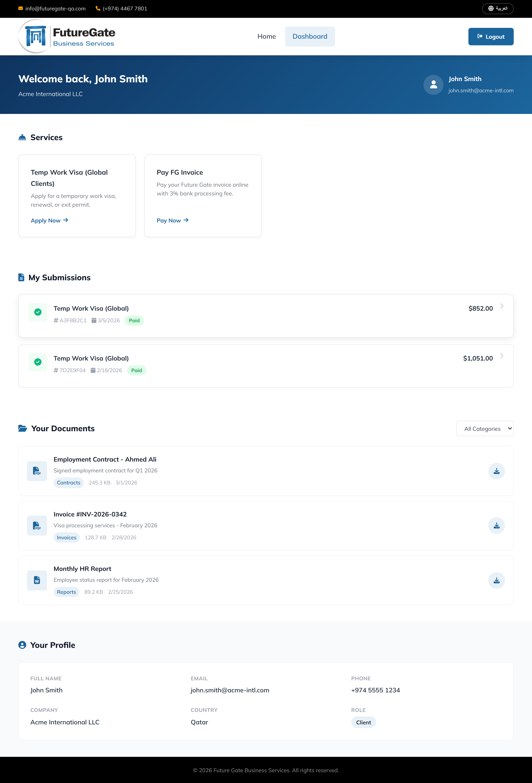Select the Dashboard navigation item
The image size is (532, 783).
[310, 36]
